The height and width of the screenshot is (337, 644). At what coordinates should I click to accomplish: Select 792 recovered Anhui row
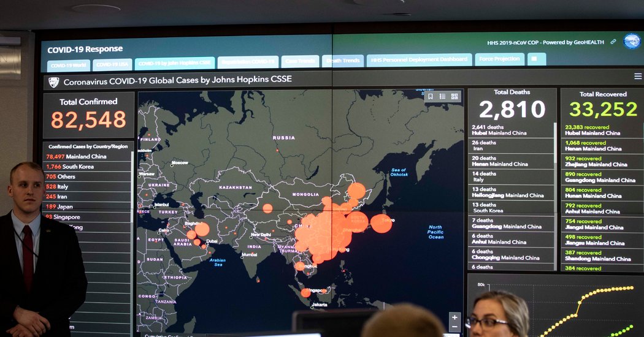602,208
